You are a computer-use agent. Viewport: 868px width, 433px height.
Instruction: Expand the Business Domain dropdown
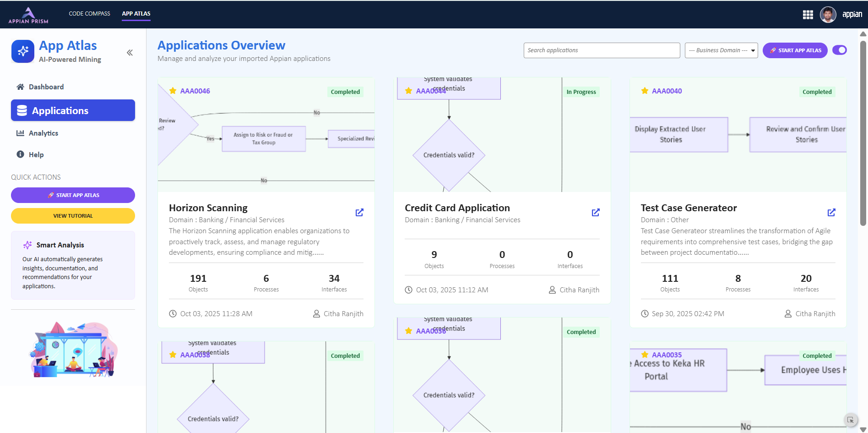[x=721, y=50]
